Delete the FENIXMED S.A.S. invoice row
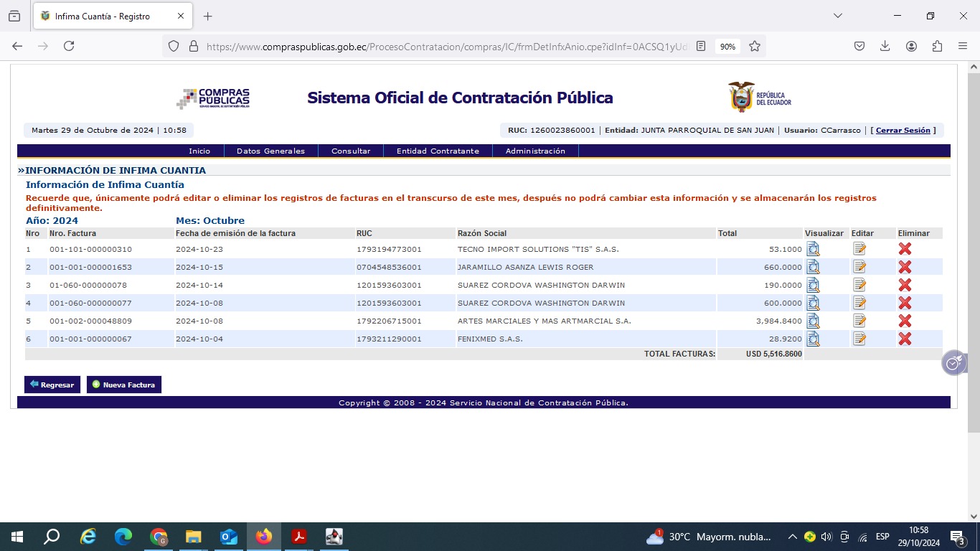 coord(905,339)
